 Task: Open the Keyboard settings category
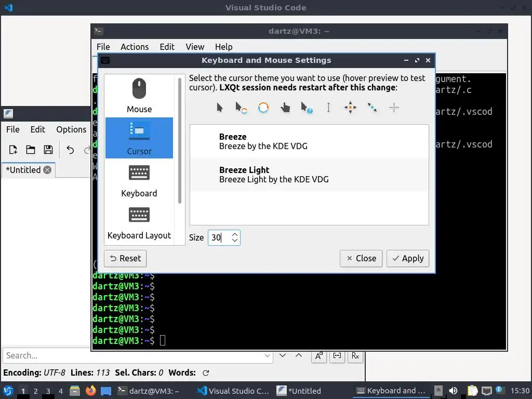point(139,180)
